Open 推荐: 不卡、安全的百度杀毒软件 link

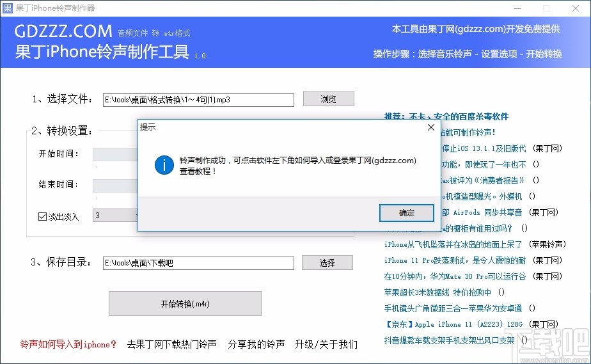coord(446,116)
